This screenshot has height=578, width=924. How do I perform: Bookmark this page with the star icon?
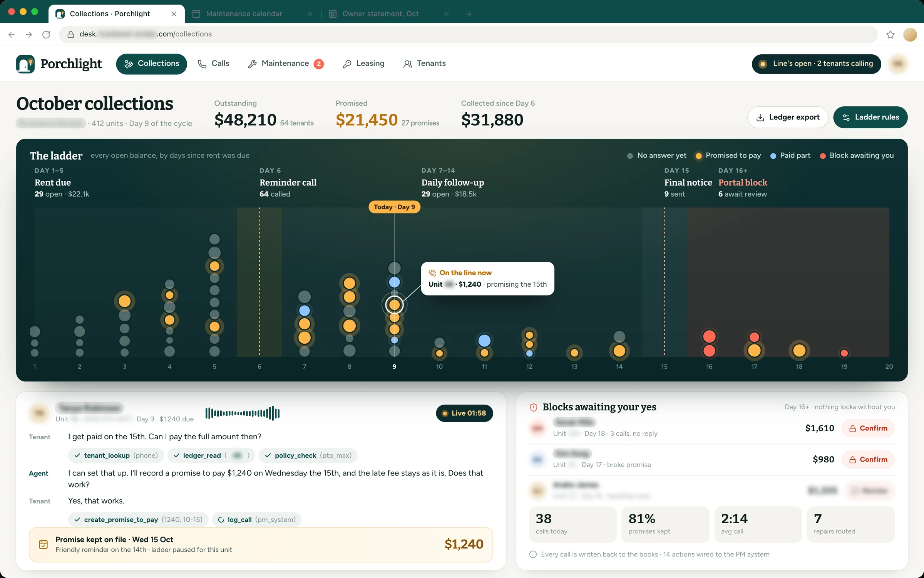[x=890, y=34]
